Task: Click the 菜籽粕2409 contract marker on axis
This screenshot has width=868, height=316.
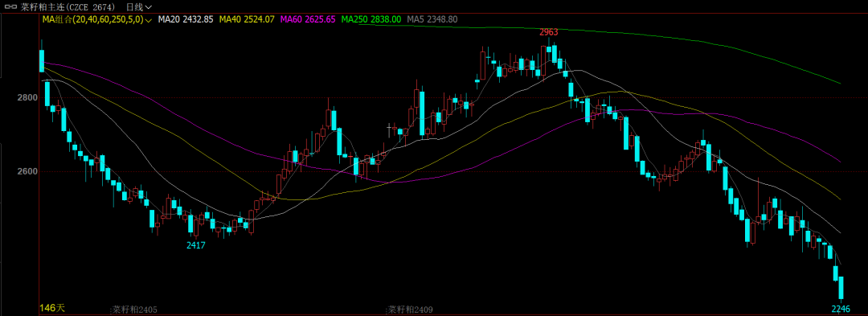Action: click(411, 310)
